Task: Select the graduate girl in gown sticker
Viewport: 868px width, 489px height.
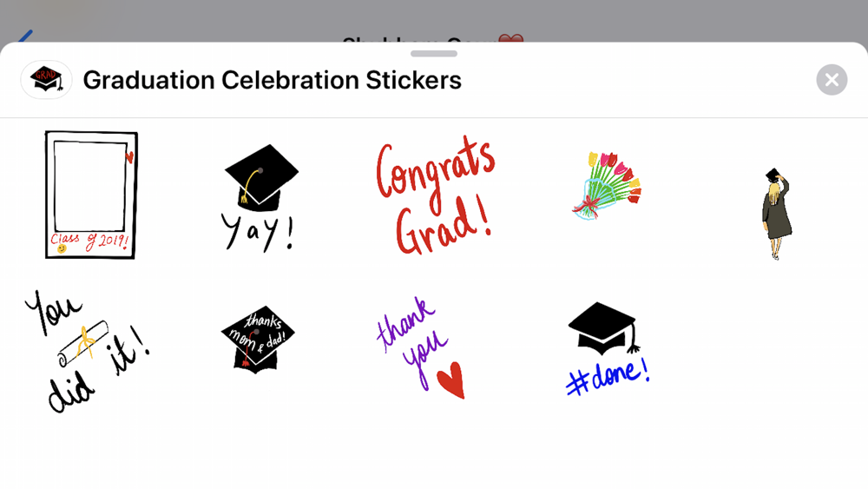Action: pyautogui.click(x=777, y=214)
